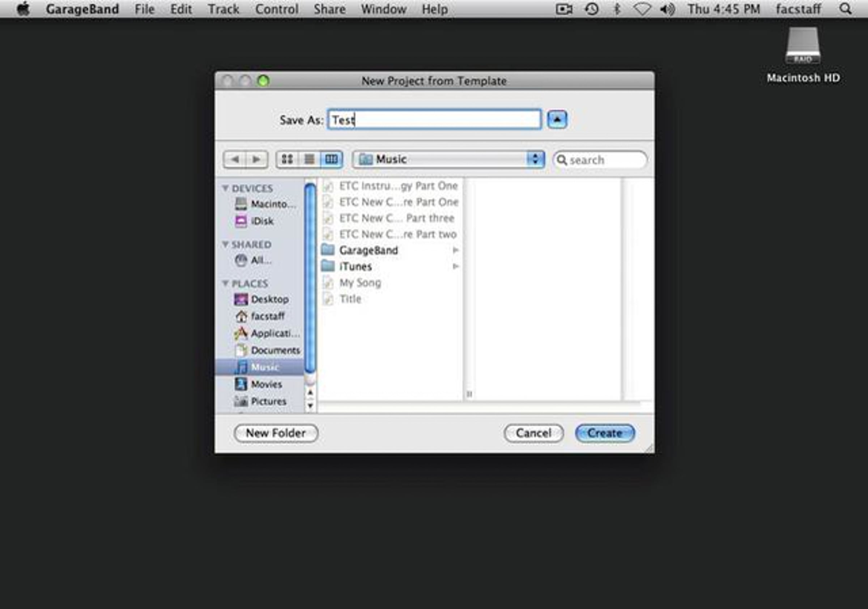Collapse the DEVICES section
Screen dimensions: 868x609
(225, 188)
